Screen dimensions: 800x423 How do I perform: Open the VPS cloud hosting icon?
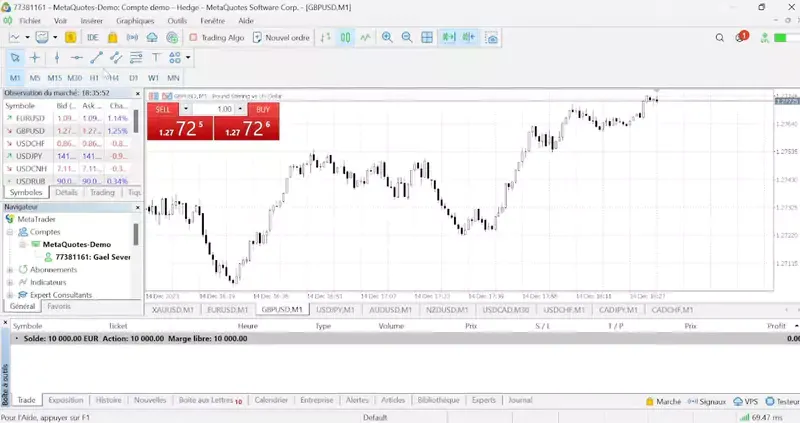[152, 37]
